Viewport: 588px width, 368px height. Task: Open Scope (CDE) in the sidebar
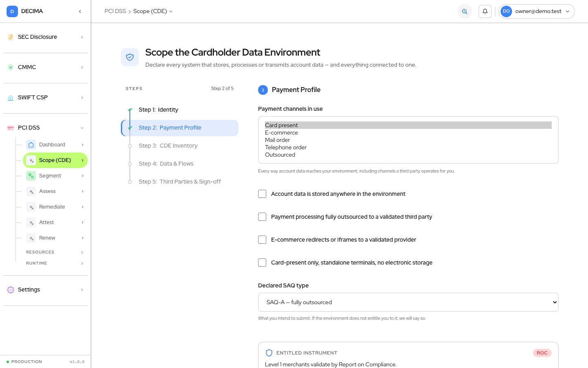click(x=55, y=160)
